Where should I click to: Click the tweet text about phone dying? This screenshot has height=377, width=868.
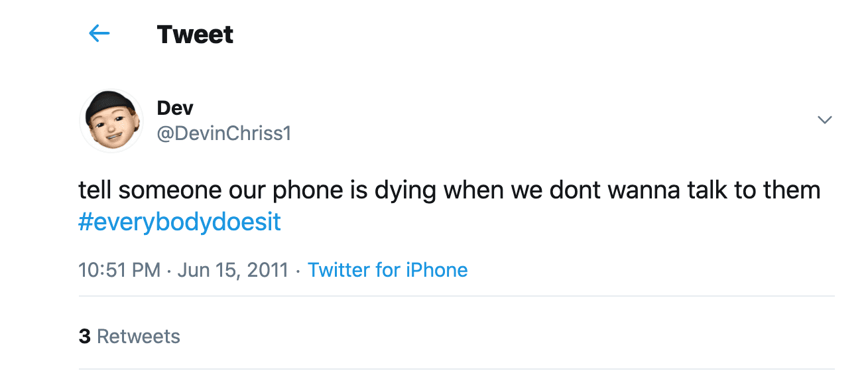point(450,190)
